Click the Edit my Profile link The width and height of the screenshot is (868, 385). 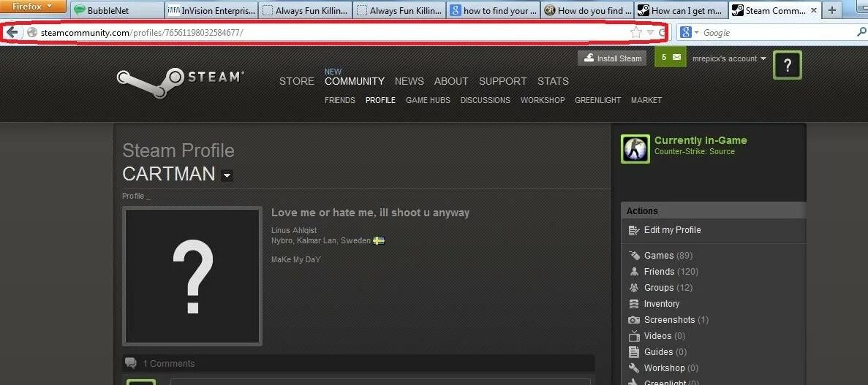(672, 230)
